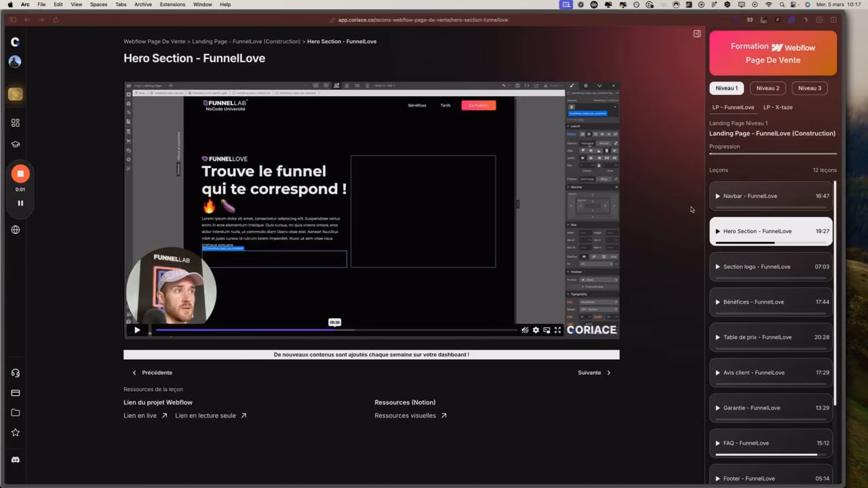Collapse the lesson panel with toggle icon
The height and width of the screenshot is (488, 868).
[x=696, y=33]
